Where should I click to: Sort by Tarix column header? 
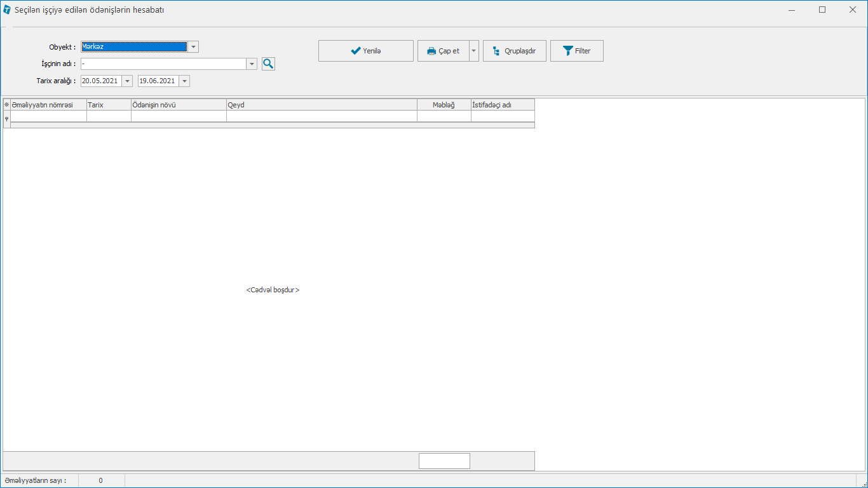pos(109,105)
